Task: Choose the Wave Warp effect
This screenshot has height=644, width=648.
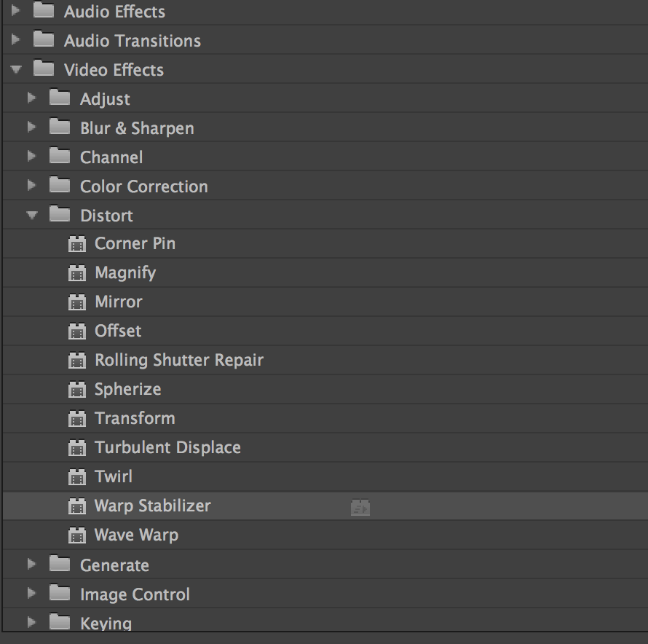Action: [x=136, y=535]
